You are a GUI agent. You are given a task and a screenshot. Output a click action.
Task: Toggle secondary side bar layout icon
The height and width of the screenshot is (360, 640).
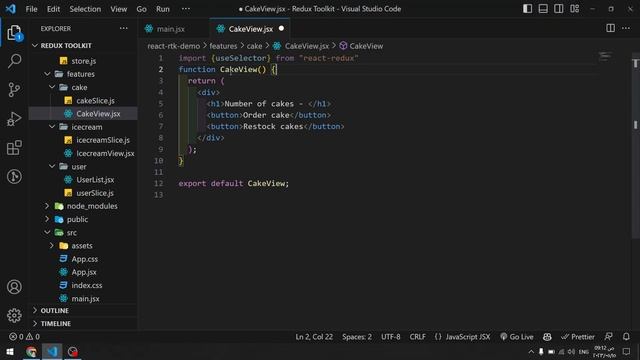coord(558,9)
